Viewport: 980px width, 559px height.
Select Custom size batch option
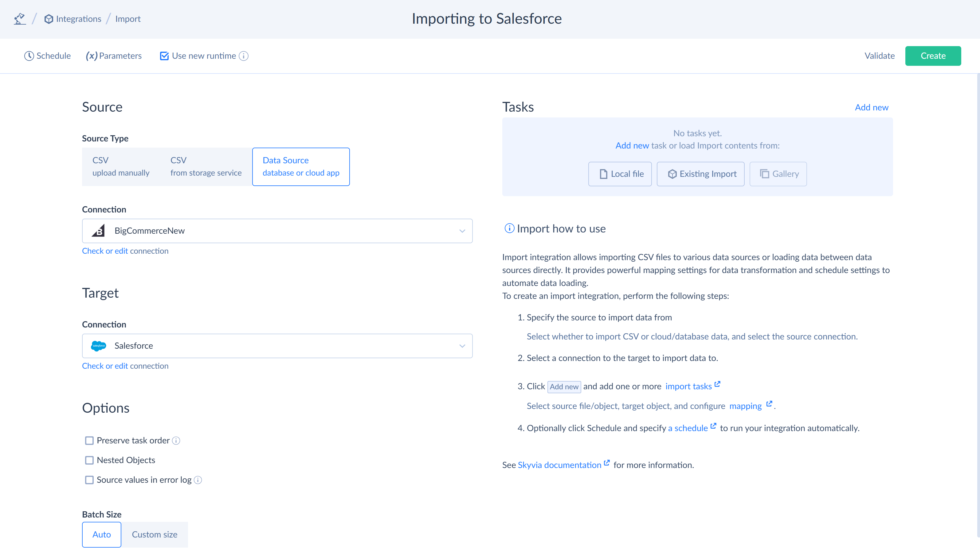[155, 534]
